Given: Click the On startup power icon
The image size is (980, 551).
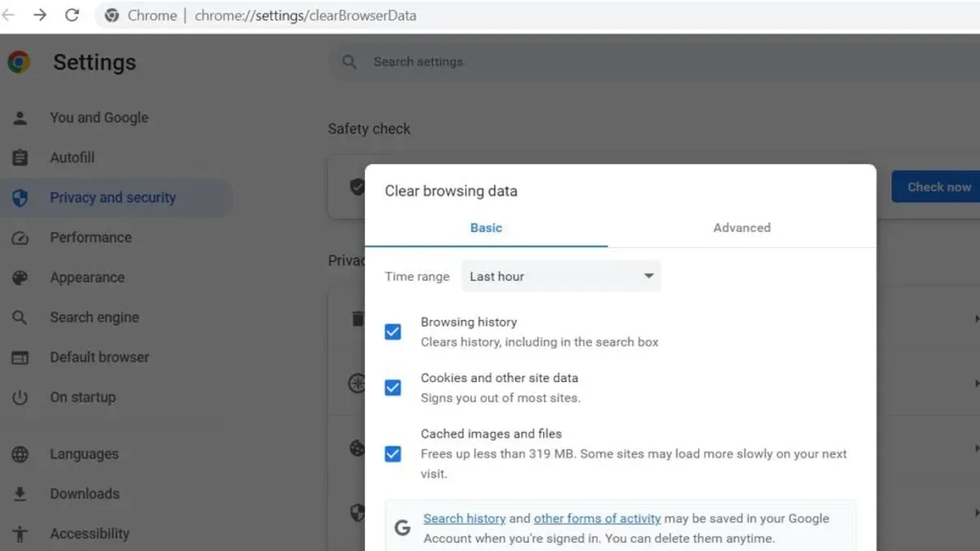Looking at the screenshot, I should click(x=20, y=398).
